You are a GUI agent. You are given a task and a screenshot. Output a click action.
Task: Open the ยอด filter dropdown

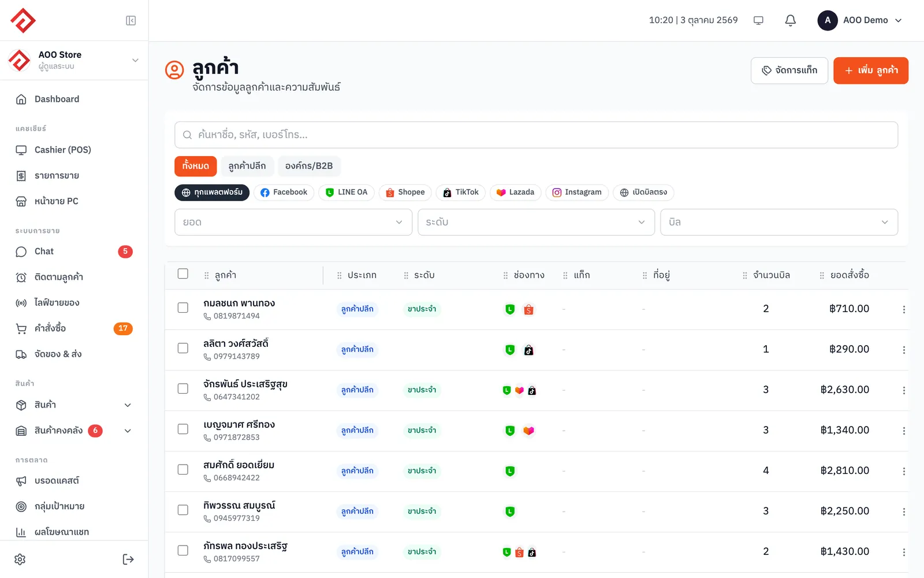click(293, 223)
